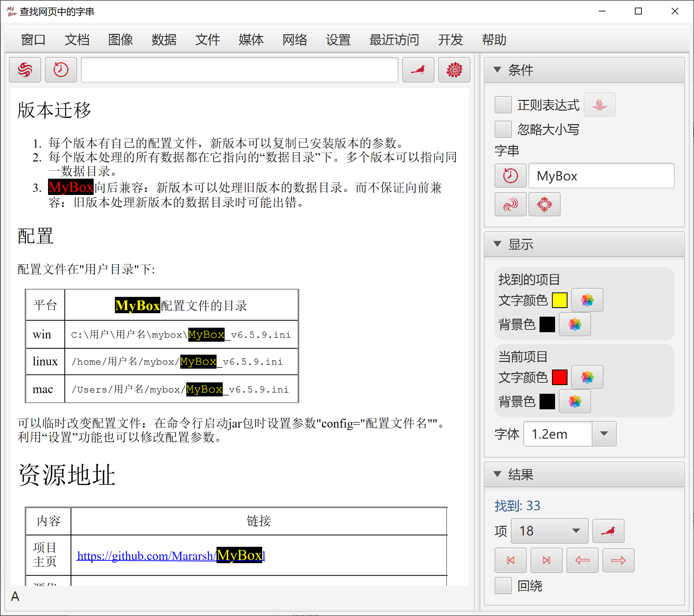Click the red swirl icon beside address bar
Viewport: 694px width, 616px height.
(x=25, y=70)
